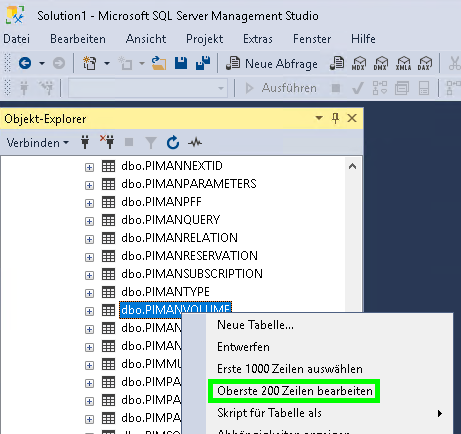The height and width of the screenshot is (434, 461).
Task: Open the Hilfe menu
Action: [363, 39]
